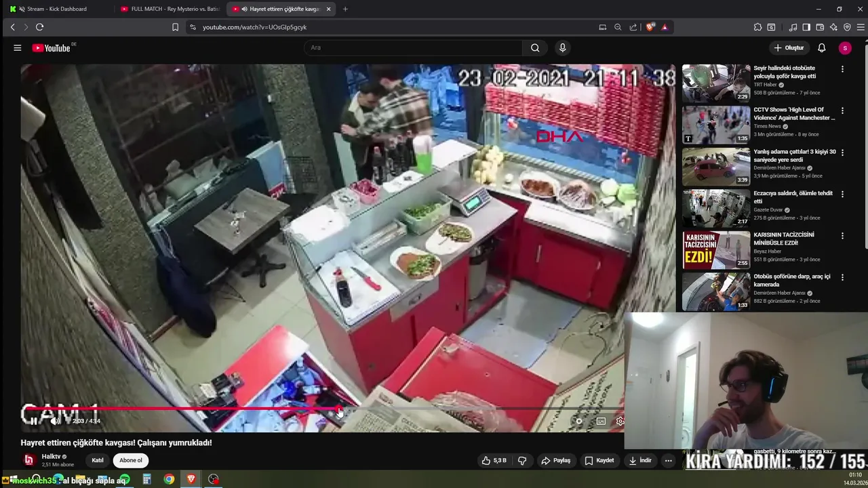Start voice search with the microphone icon
868x488 pixels.
point(562,48)
